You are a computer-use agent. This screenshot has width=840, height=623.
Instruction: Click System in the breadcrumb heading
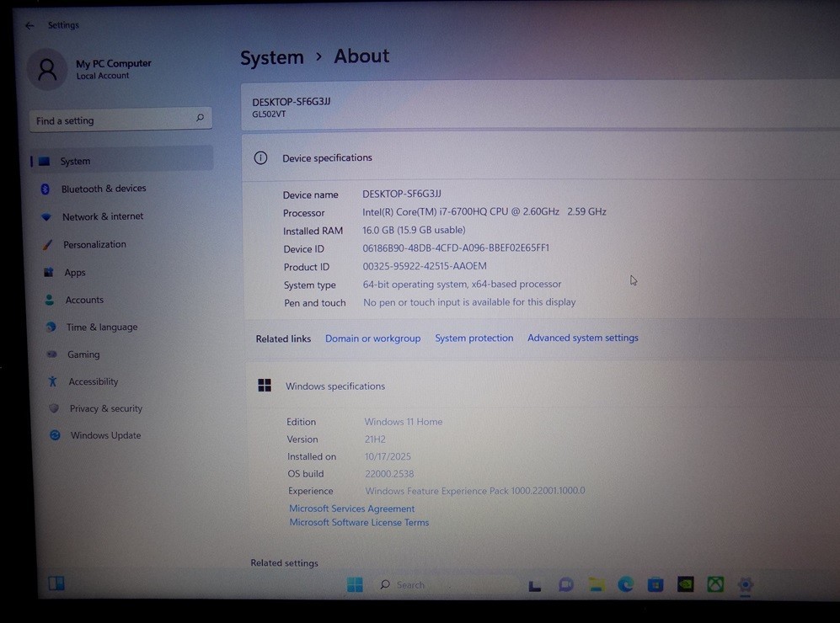coord(271,57)
